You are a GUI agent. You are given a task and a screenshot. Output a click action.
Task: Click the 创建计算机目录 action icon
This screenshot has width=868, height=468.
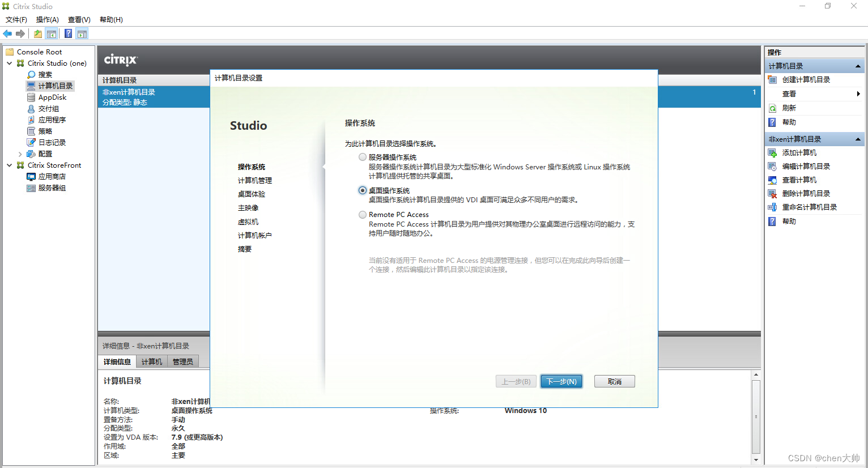coord(772,80)
